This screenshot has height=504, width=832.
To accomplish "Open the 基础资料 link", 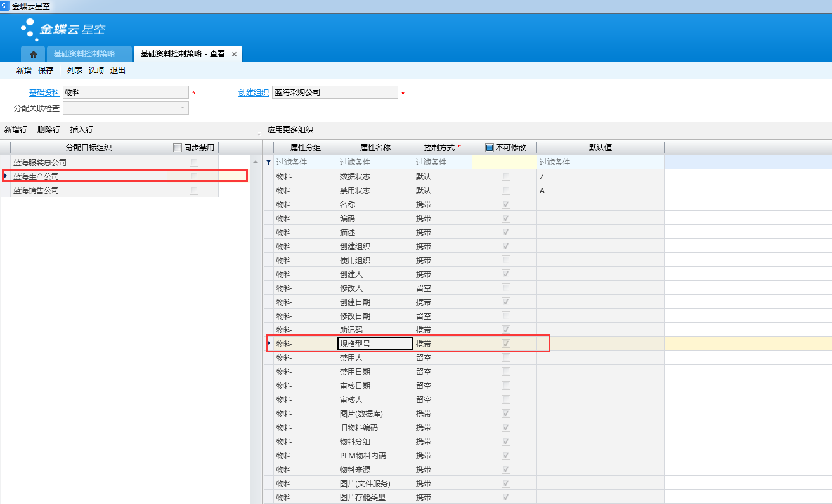I will point(44,93).
